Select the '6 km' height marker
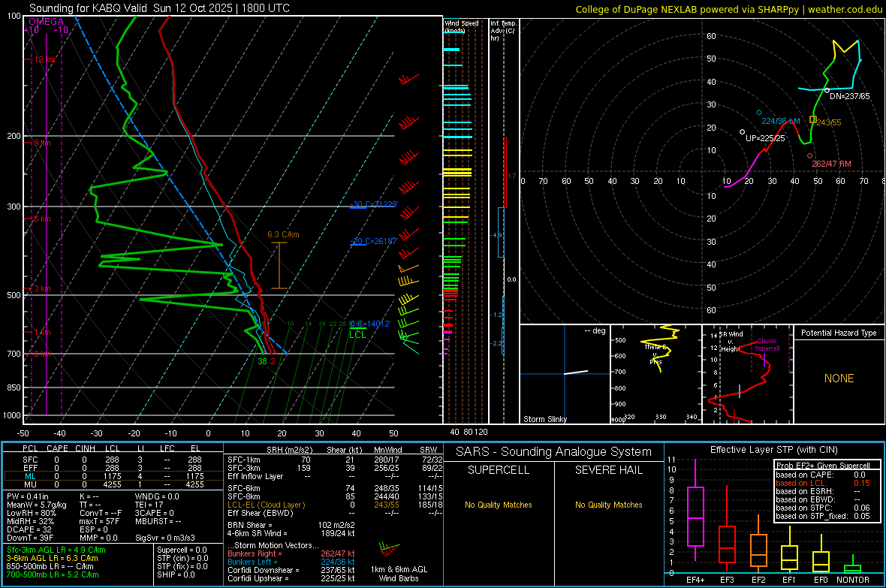This screenshot has width=886, height=588. 42,219
